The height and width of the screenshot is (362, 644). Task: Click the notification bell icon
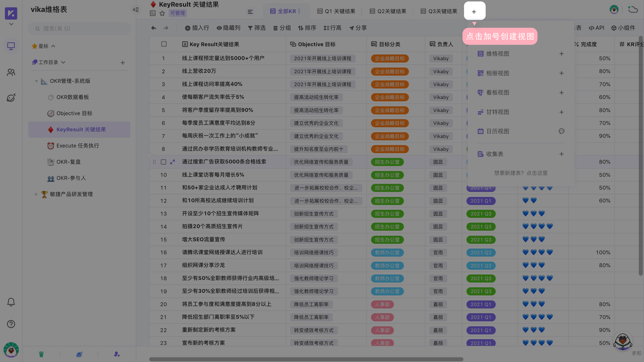coord(11,302)
